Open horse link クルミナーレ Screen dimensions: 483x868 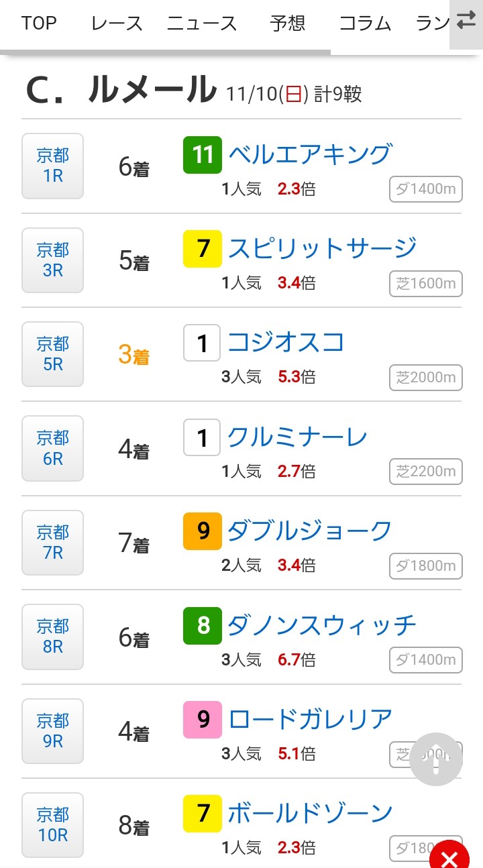tap(297, 437)
